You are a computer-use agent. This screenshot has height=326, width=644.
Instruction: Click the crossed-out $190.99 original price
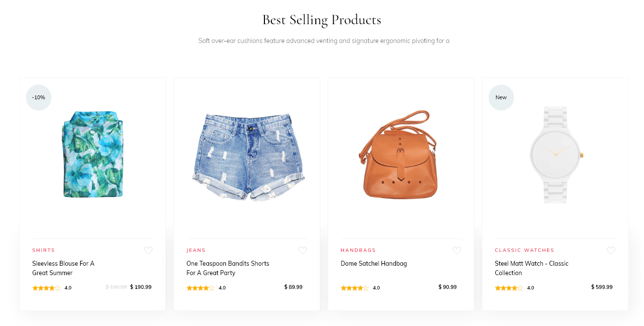tap(116, 287)
